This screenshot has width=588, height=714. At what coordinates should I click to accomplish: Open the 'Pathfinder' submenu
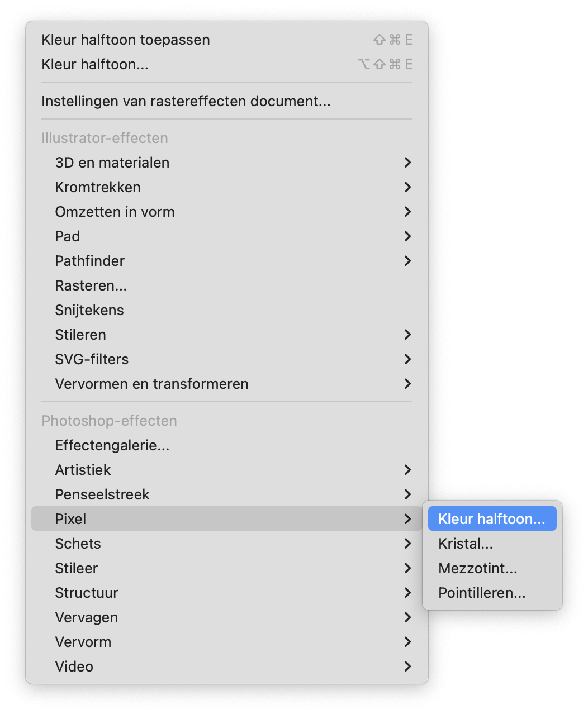[x=89, y=261]
